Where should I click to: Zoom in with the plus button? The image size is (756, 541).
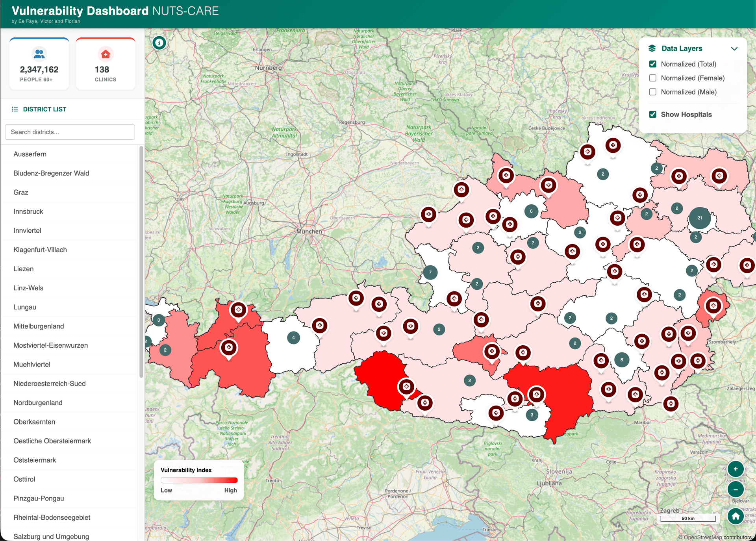point(735,469)
